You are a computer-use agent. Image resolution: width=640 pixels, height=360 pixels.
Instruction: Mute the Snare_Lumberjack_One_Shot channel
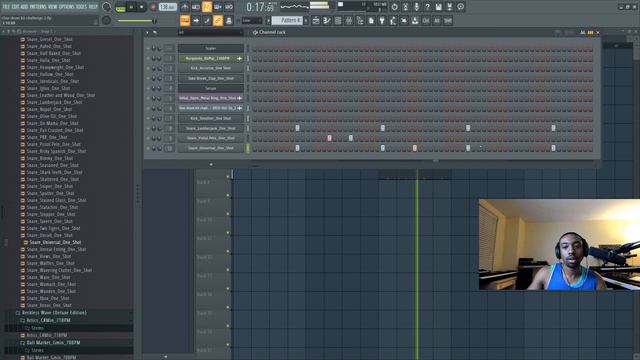click(148, 128)
